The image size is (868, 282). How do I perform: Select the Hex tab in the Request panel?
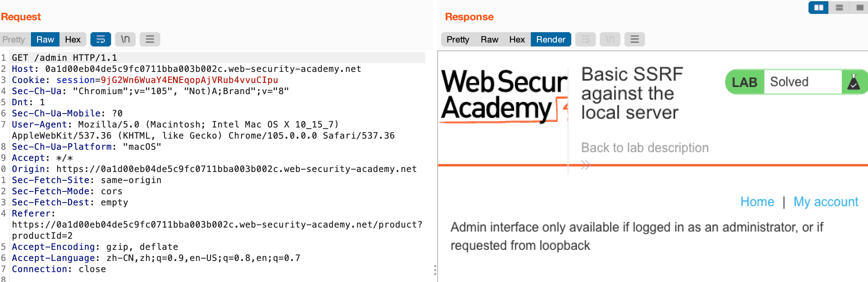pos(73,39)
